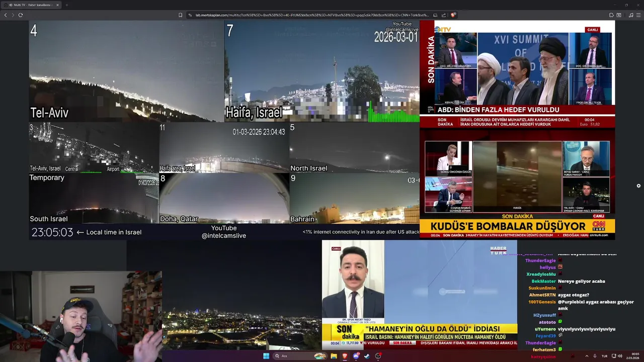Screen dimensions: 644x362
Task: Select the NTV live news stream
Action: pyautogui.click(x=517, y=74)
